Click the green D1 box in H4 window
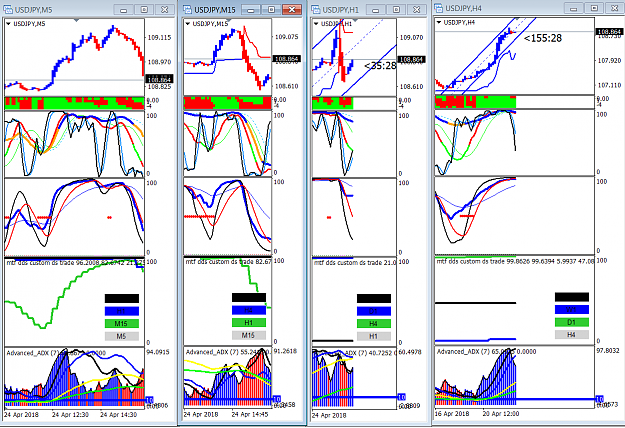 coord(572,322)
